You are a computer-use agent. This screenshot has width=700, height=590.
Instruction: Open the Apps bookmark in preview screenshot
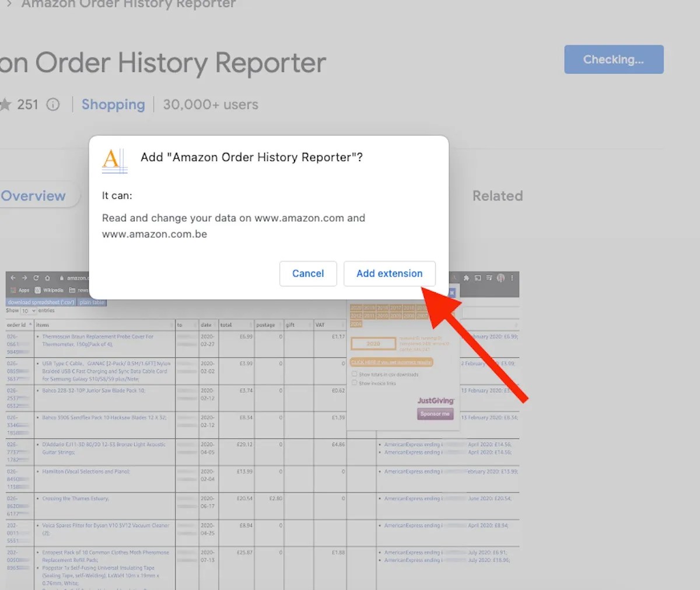pyautogui.click(x=20, y=290)
